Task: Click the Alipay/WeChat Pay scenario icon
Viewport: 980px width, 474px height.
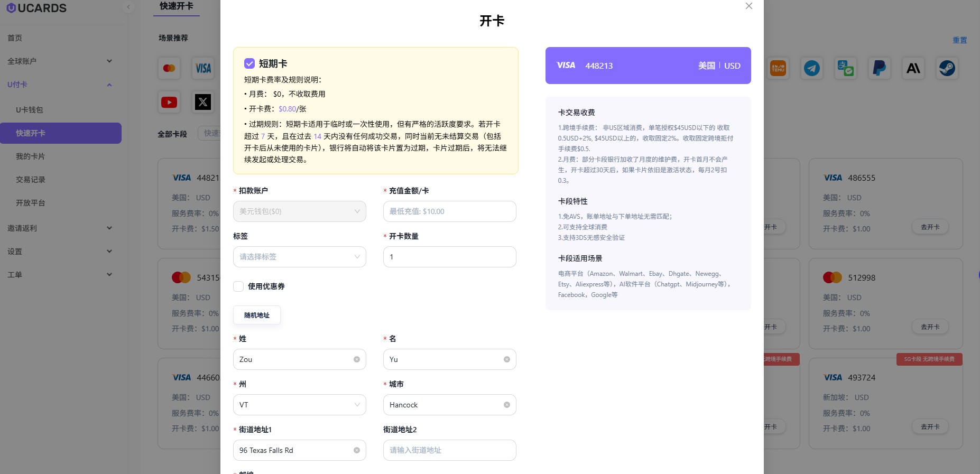Action: (x=846, y=68)
